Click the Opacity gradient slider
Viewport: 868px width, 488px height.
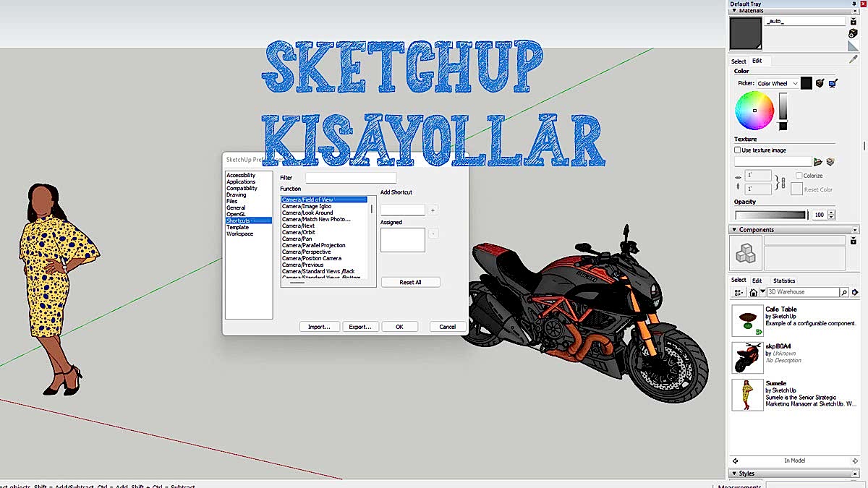point(770,215)
